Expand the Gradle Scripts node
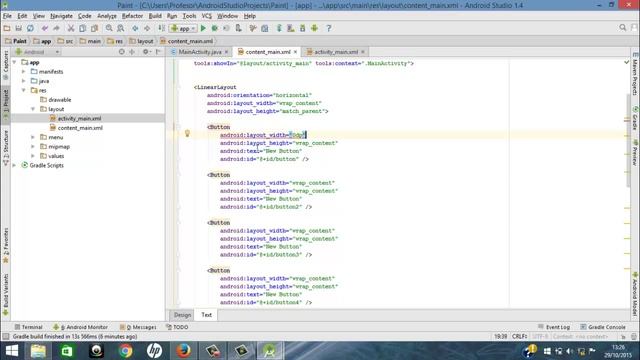This screenshot has width=640, height=360. pyautogui.click(x=15, y=165)
